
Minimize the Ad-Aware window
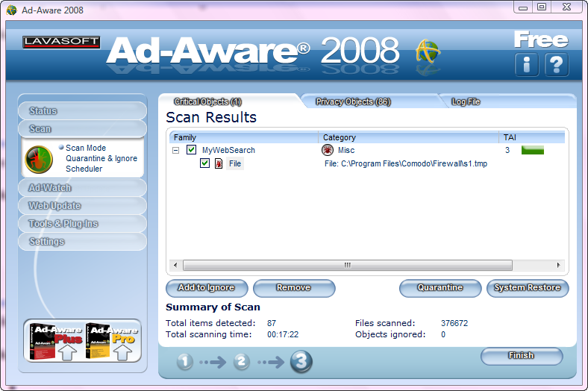pos(523,7)
